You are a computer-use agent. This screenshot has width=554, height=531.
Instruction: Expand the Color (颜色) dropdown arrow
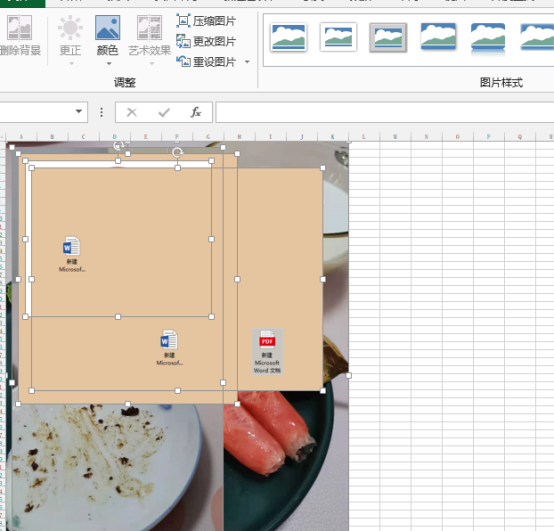109,64
